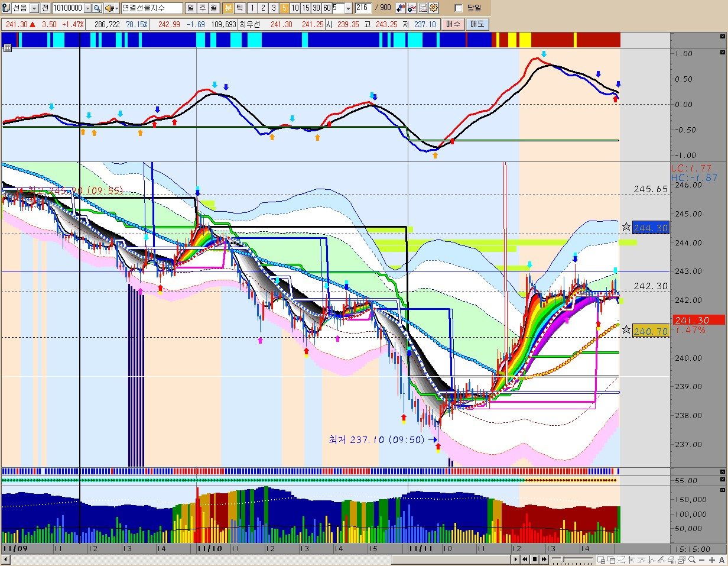Open the chart settings gear icon
The height and width of the screenshot is (566, 728).
point(434,8)
